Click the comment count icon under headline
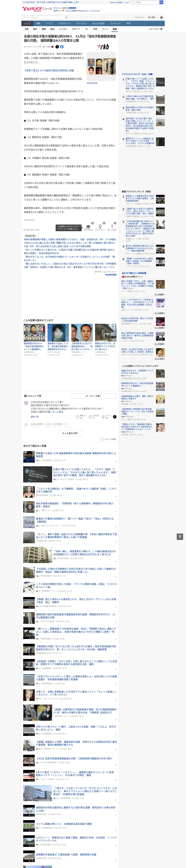186x868 pixels. point(45,47)
